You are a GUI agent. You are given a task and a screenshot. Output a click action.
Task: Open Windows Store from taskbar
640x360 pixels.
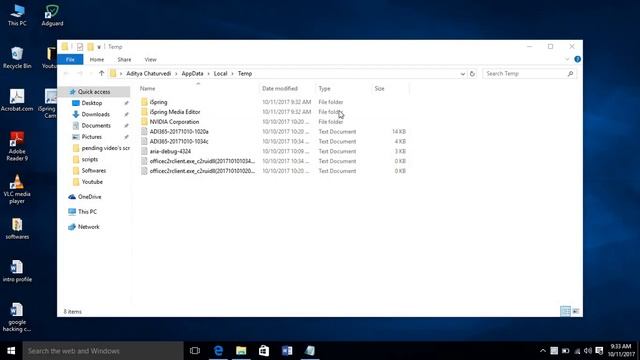point(264,351)
